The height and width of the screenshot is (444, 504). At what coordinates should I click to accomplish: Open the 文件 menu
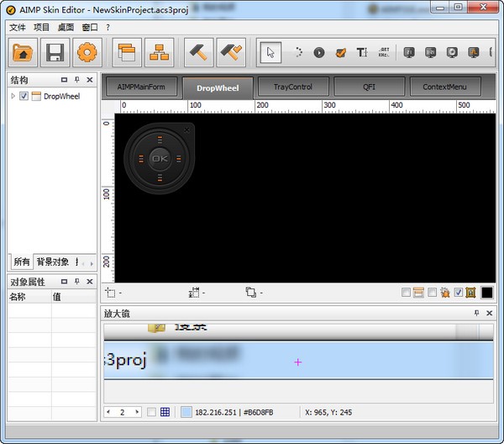pyautogui.click(x=18, y=27)
